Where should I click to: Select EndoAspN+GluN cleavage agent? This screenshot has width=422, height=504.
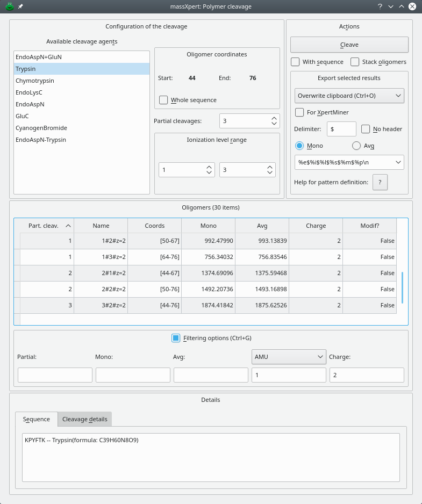tap(82, 57)
